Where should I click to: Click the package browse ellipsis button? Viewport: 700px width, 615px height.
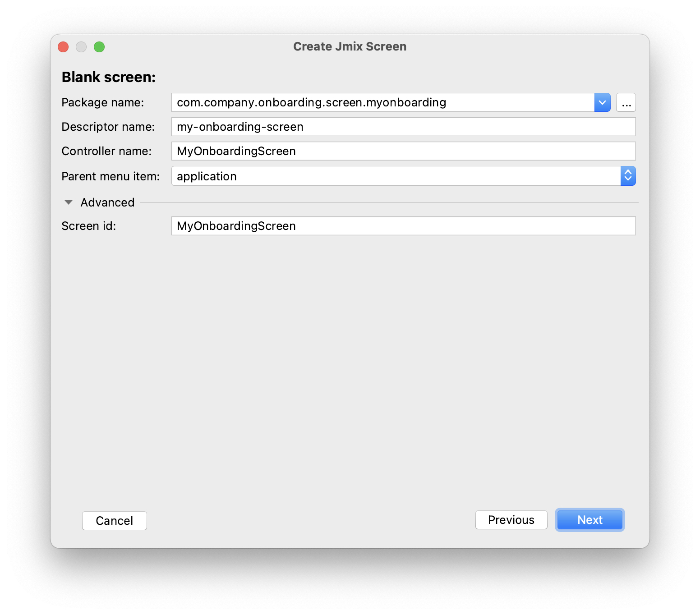point(626,102)
